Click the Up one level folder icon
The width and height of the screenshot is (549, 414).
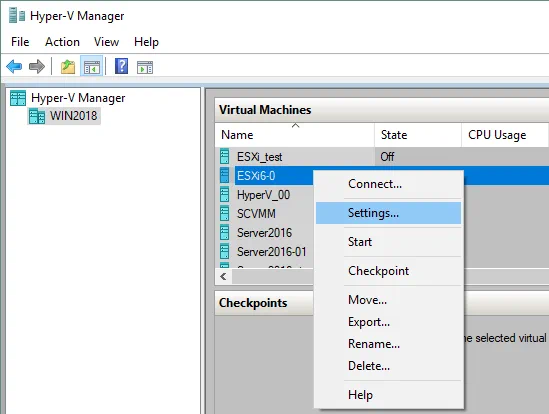pos(68,67)
